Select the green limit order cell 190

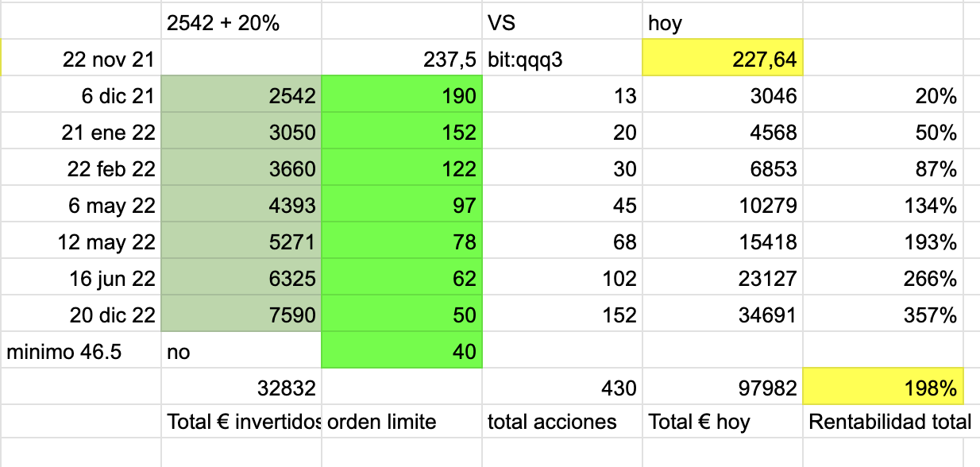click(402, 95)
